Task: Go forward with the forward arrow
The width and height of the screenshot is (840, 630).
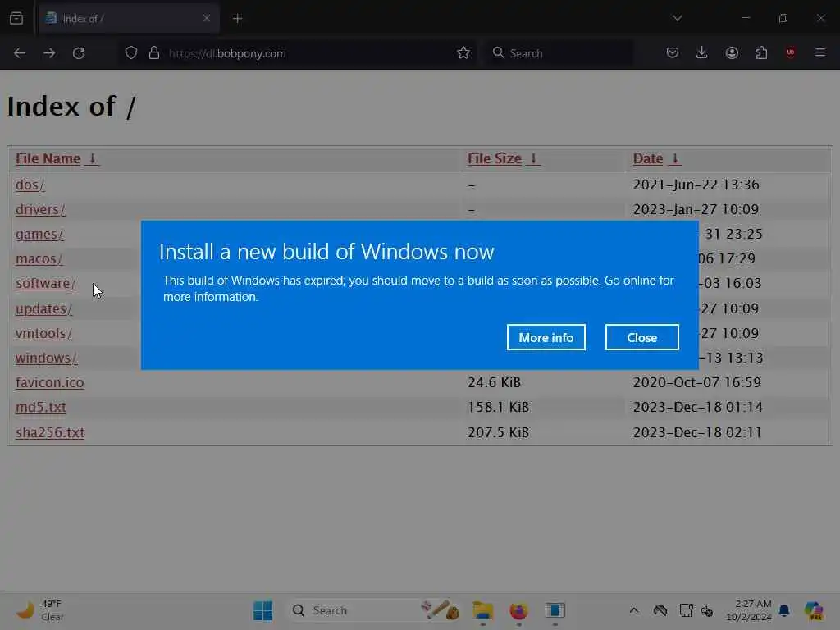Action: tap(49, 53)
